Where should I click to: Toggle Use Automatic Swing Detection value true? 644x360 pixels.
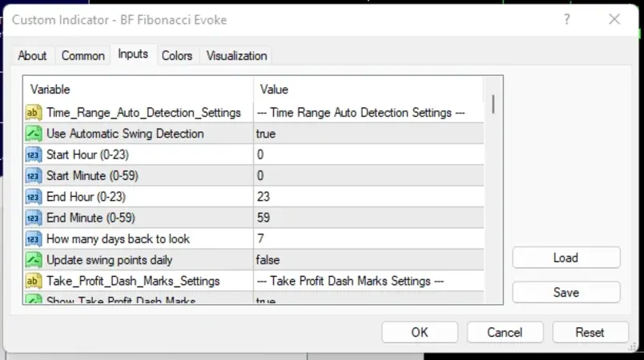coord(368,134)
